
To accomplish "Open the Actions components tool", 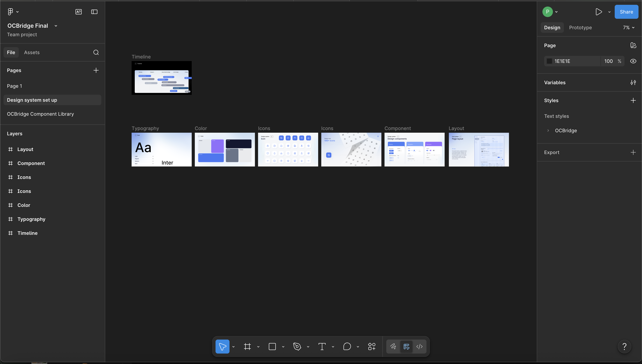I will (372, 347).
